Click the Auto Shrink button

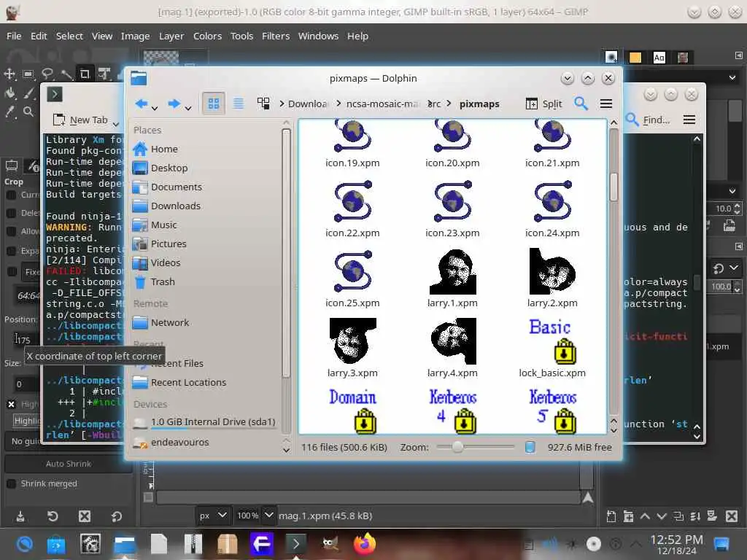68,464
